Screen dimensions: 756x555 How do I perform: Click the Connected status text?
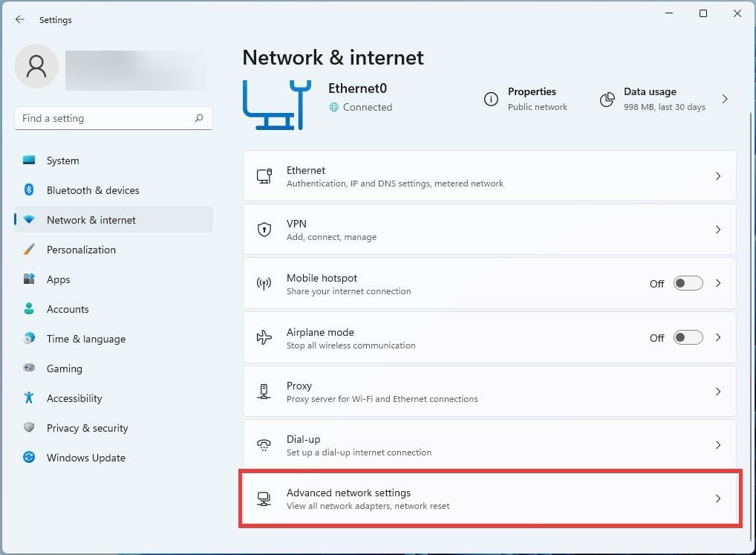click(368, 107)
